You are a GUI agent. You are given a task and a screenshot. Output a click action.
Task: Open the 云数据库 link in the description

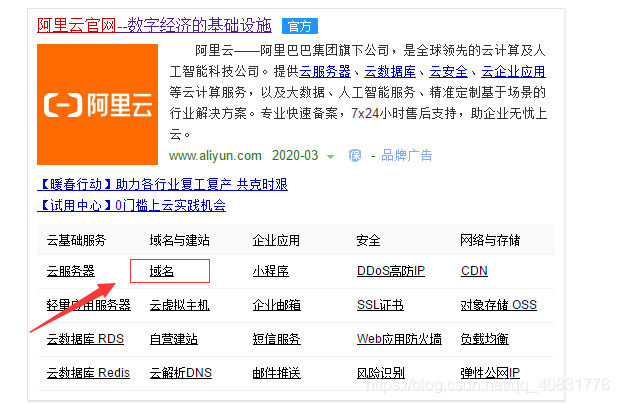click(x=390, y=71)
